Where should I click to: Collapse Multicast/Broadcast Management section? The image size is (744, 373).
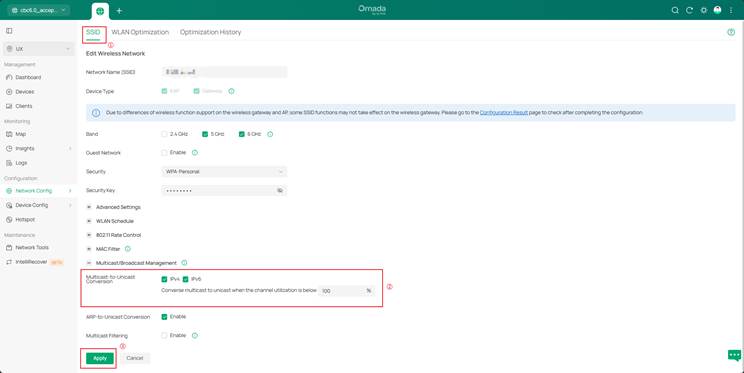pyautogui.click(x=89, y=263)
